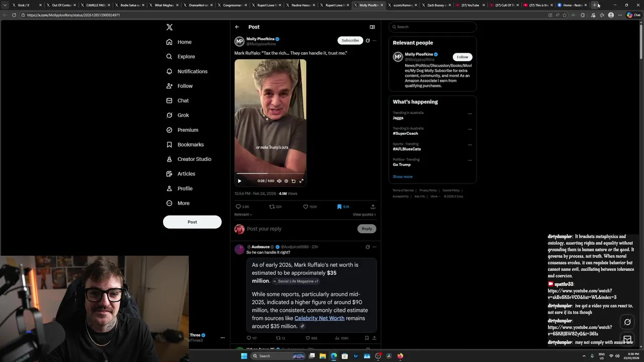Open Terms of Service footer link
Image resolution: width=644 pixels, height=362 pixels.
(403, 191)
